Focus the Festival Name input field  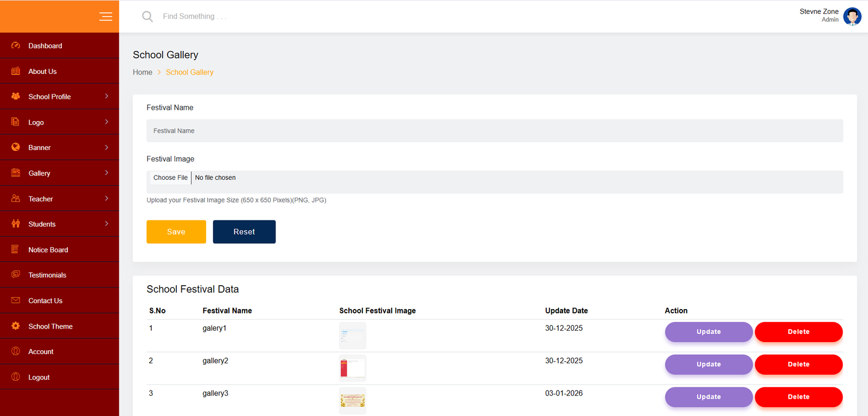(x=495, y=131)
